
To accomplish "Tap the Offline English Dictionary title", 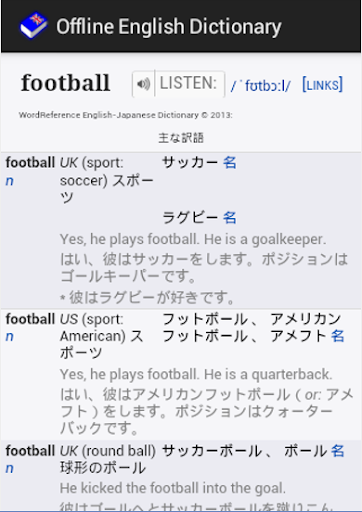I will click(x=169, y=27).
